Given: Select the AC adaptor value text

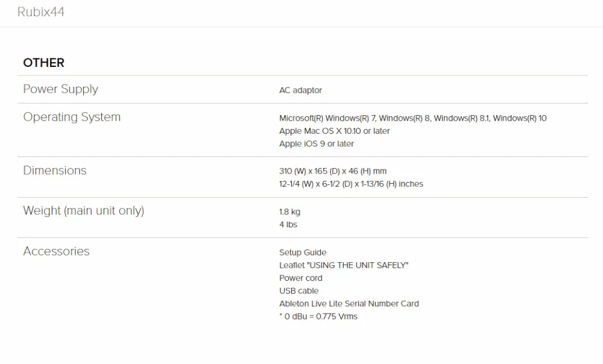Looking at the screenshot, I should coord(300,90).
